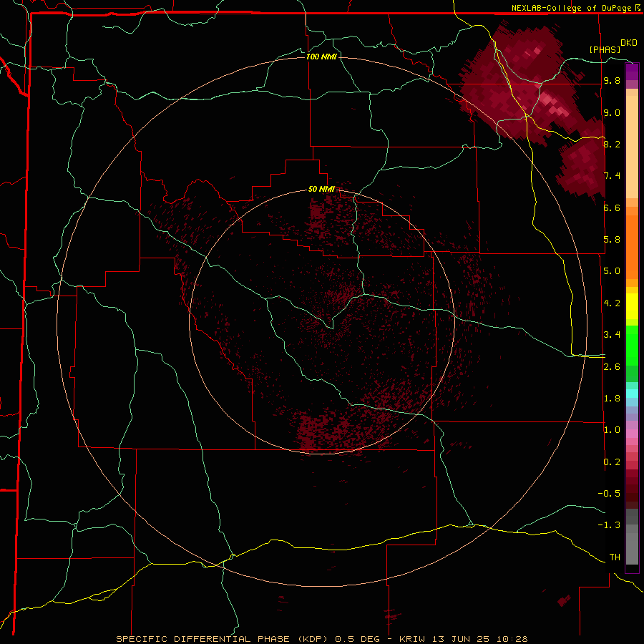Click the DKD product label
This screenshot has width=644, height=644.
[628, 43]
